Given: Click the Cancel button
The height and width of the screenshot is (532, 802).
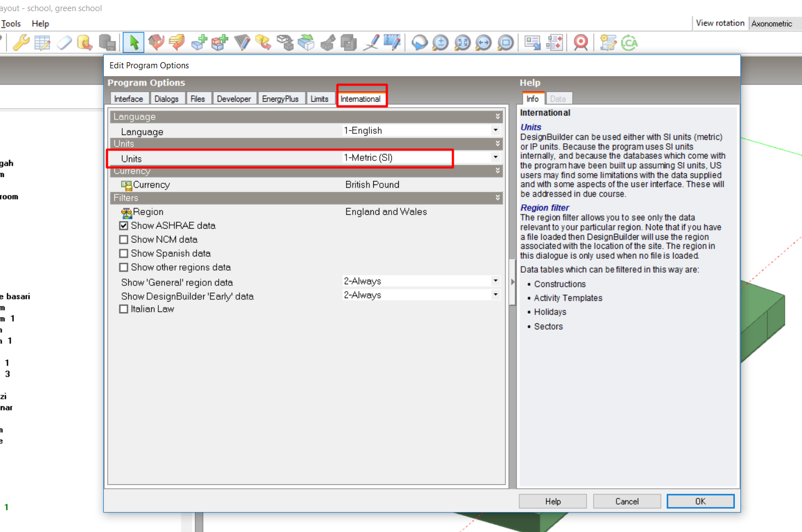Looking at the screenshot, I should 627,501.
